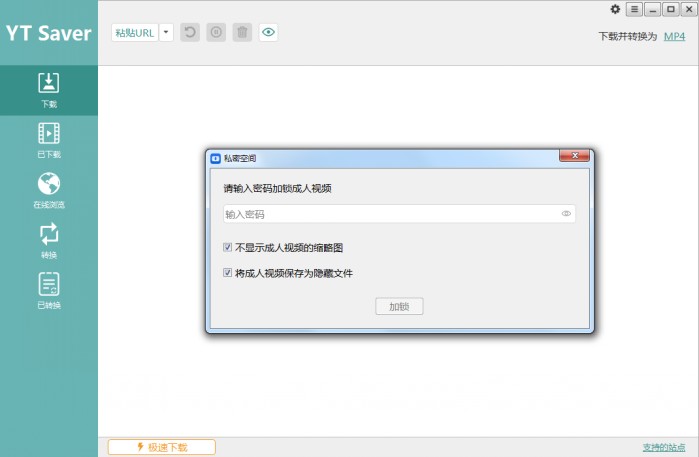
Task: Open settings with the gear icon
Action: pos(615,9)
